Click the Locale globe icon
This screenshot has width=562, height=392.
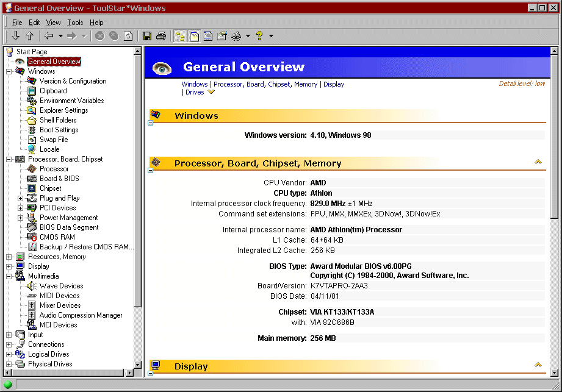point(32,149)
